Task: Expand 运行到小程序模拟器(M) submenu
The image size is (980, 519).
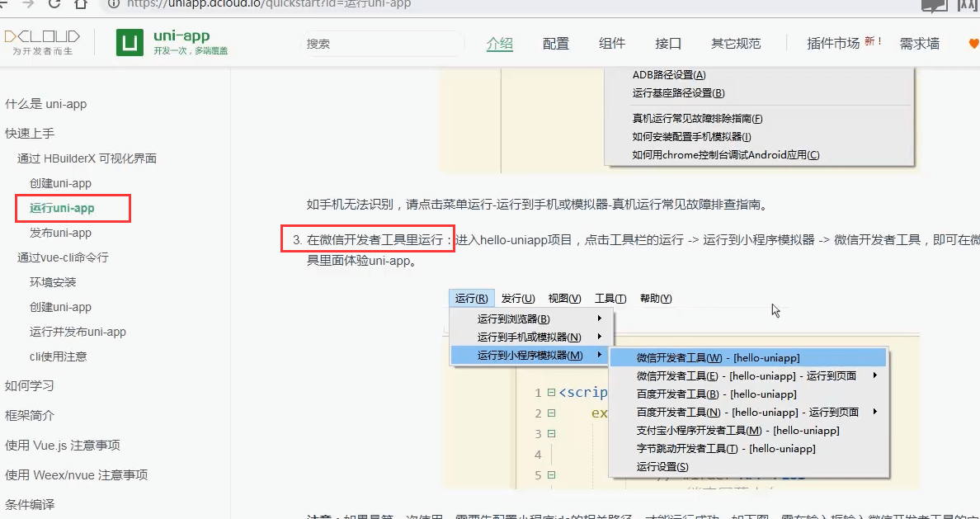Action: (529, 355)
